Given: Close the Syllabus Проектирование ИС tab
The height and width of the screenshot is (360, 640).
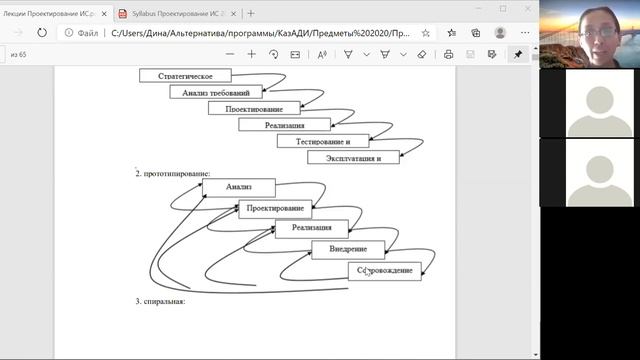Looking at the screenshot, I should pos(233,14).
